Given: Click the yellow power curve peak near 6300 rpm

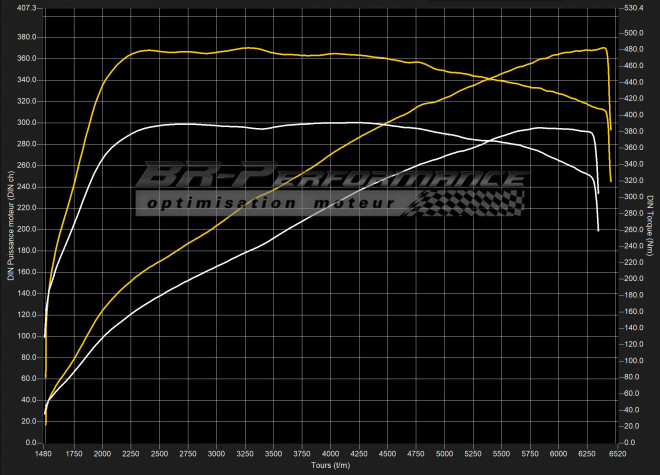Looking at the screenshot, I should (602, 48).
